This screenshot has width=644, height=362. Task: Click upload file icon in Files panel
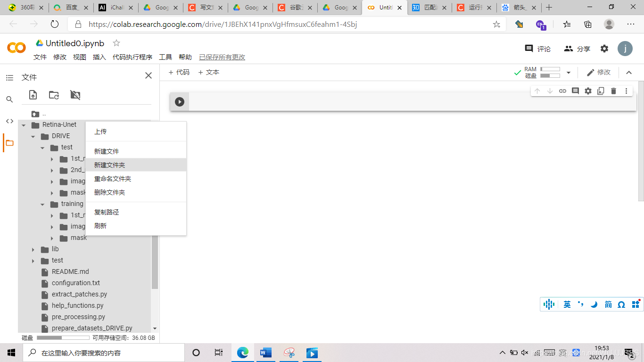[33, 95]
